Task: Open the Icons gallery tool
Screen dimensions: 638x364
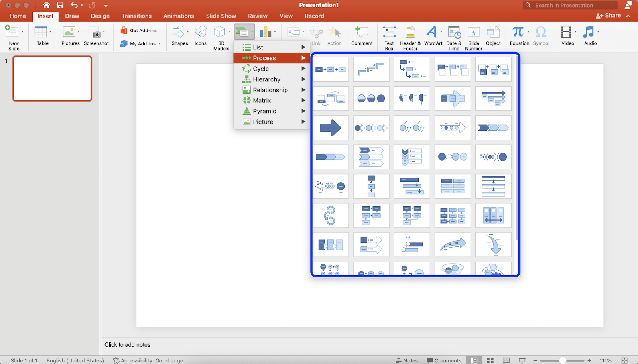Action: [x=201, y=32]
